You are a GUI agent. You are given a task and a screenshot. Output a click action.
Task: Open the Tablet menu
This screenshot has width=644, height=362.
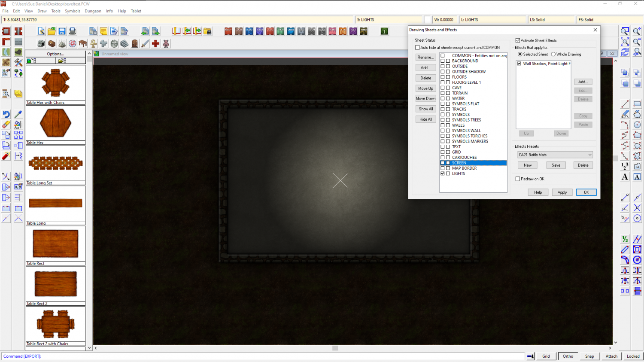tap(136, 11)
